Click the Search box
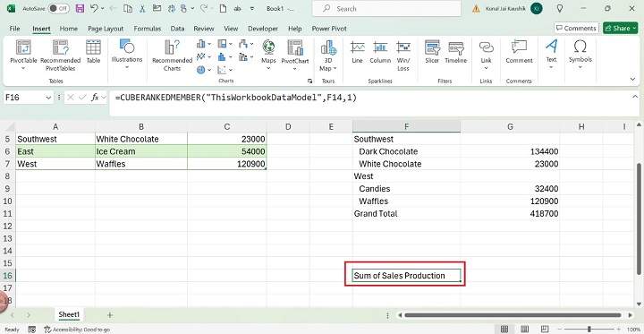The width and height of the screenshot is (644, 334). (x=386, y=8)
